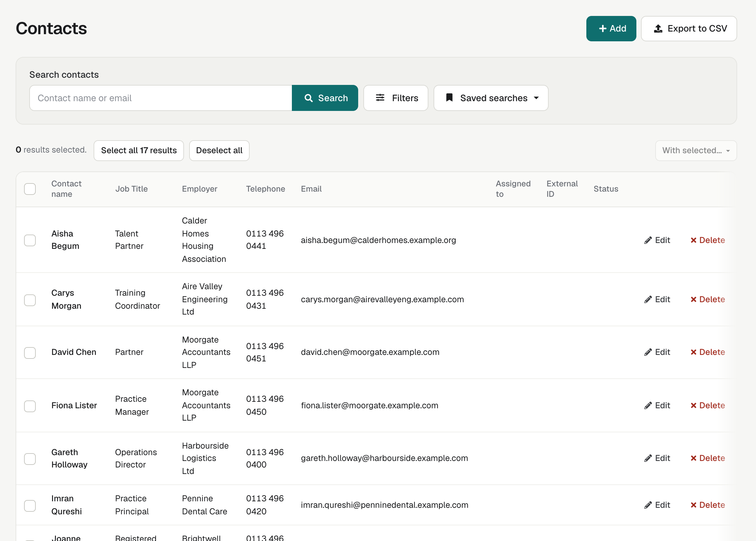
Task: Tick the checkbox for Aisha Begum
Action: tap(30, 240)
